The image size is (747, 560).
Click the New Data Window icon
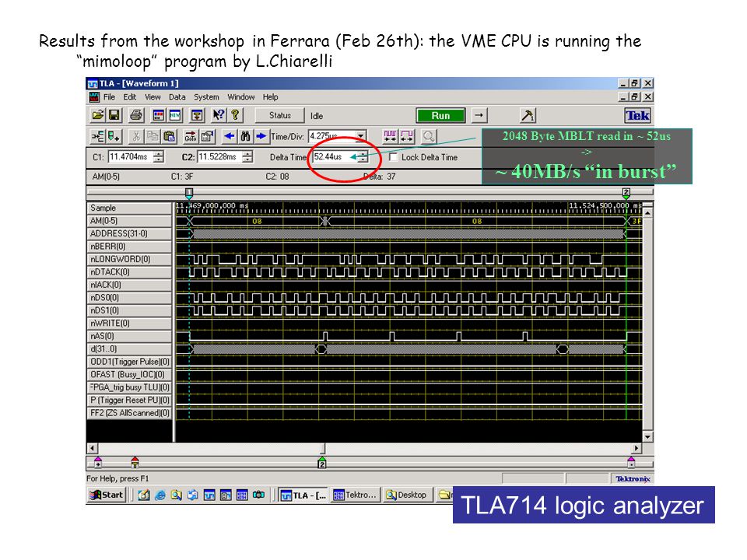(175, 115)
